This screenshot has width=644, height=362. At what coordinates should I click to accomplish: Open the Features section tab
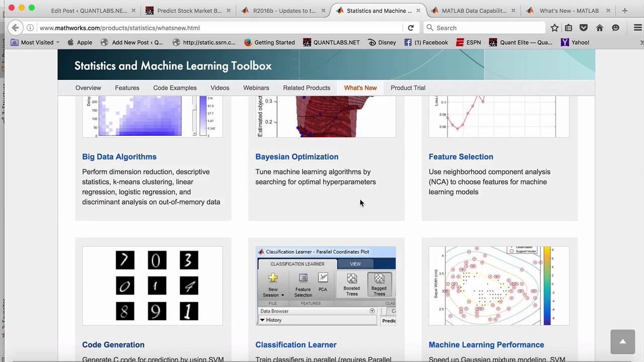click(127, 88)
